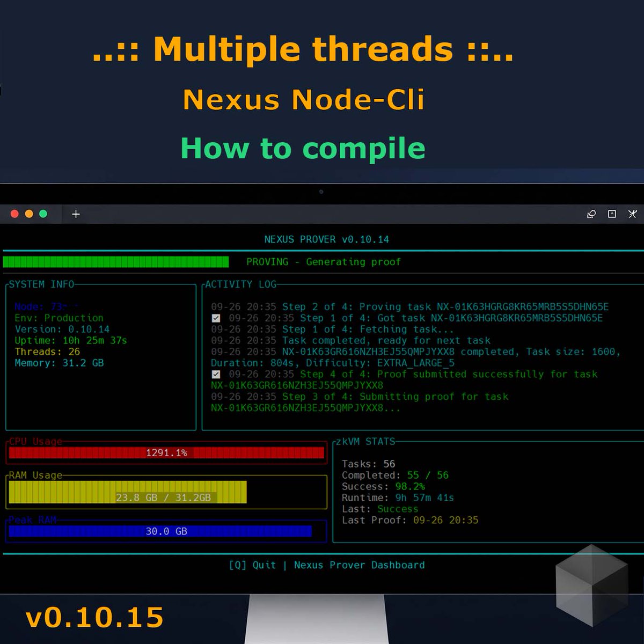Click the 'Uptime: 10h 25m 37s' line
Viewport: 644px width, 644px height.
click(71, 341)
